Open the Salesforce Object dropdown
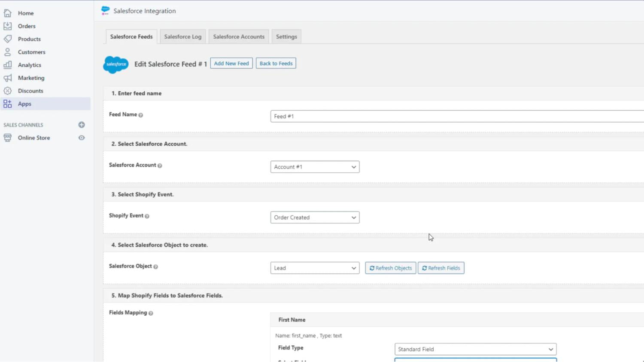 pos(315,268)
